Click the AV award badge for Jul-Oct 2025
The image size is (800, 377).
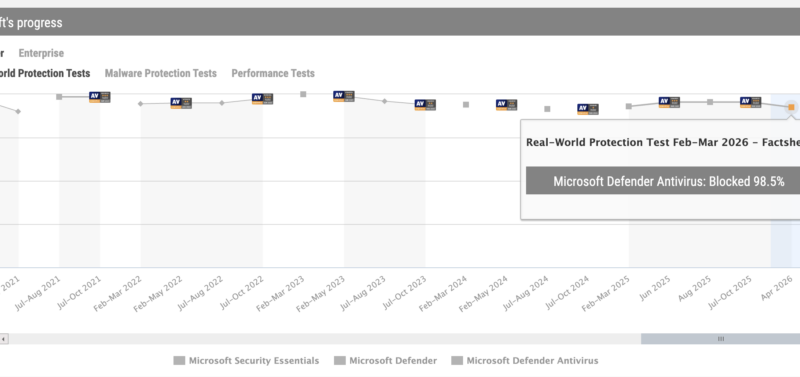751,103
